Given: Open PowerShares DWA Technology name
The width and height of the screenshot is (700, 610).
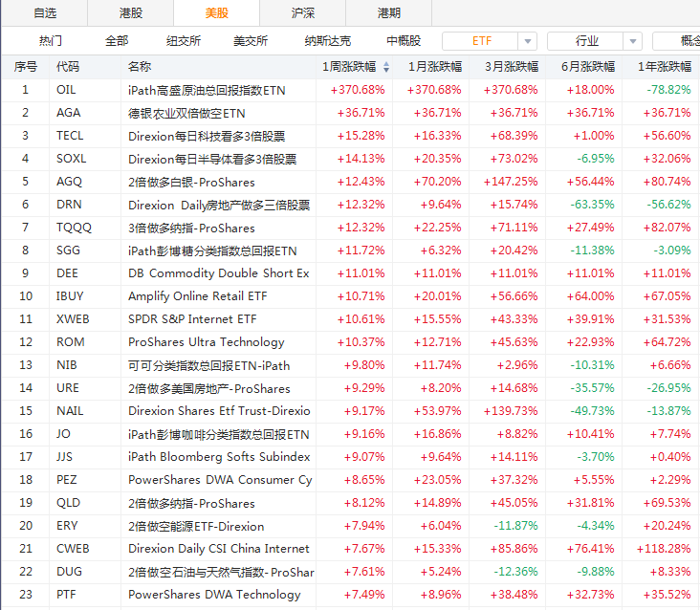Looking at the screenshot, I should point(214,595).
